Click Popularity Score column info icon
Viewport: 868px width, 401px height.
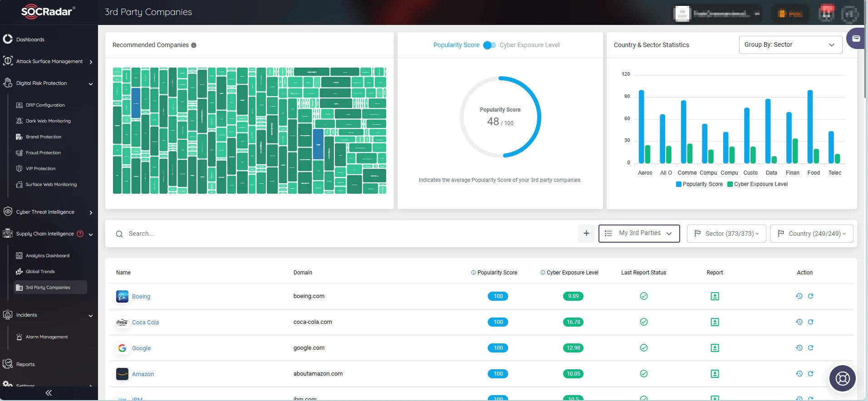(x=473, y=273)
